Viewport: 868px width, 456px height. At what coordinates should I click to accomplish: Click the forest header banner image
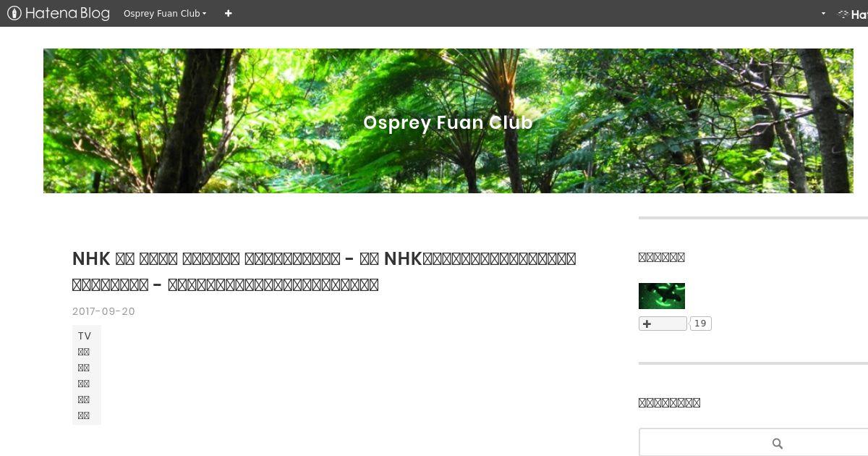(448, 121)
